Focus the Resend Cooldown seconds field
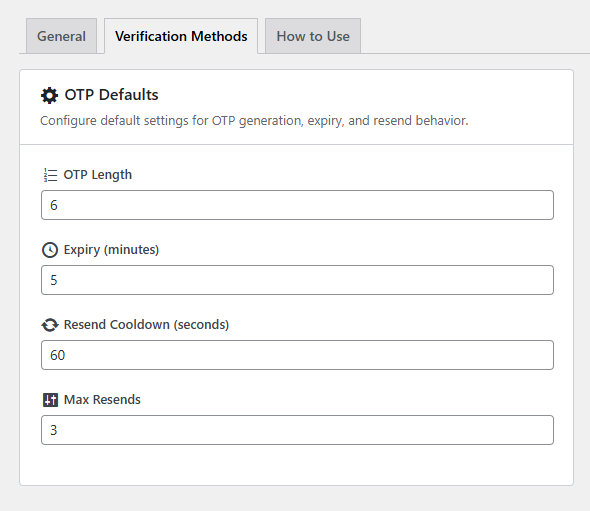 (297, 355)
